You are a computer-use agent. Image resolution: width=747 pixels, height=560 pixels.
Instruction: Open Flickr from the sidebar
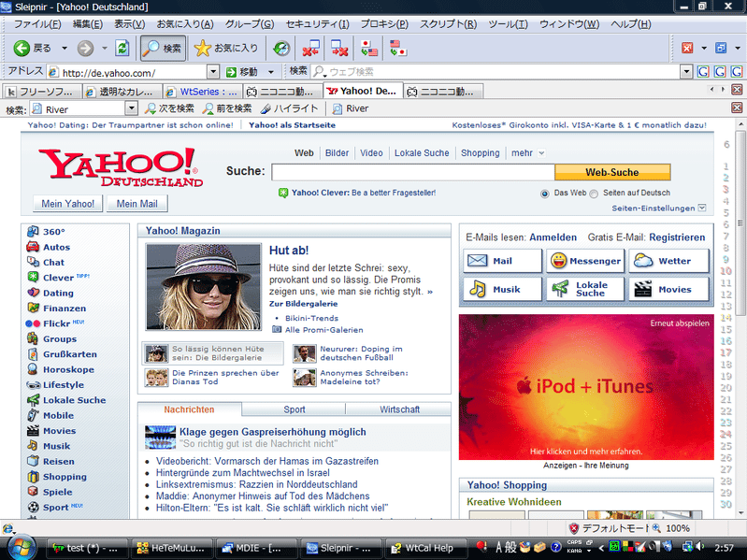coord(55,323)
